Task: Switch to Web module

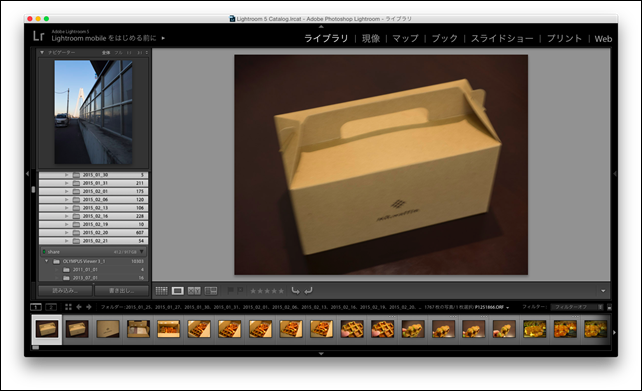Action: coord(603,39)
